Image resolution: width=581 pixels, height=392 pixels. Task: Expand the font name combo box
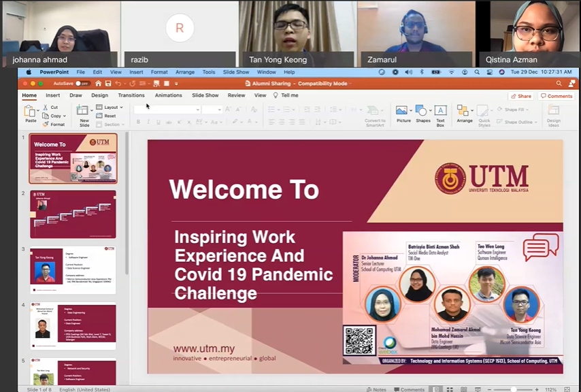tap(198, 110)
